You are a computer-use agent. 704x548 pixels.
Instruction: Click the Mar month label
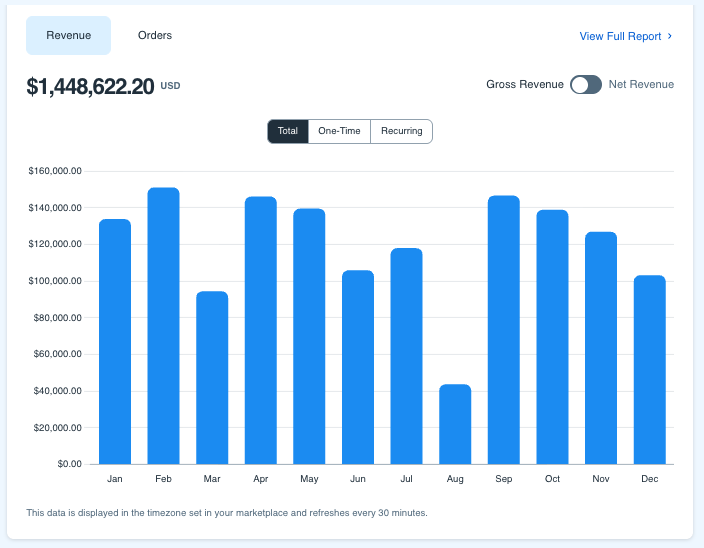212,479
